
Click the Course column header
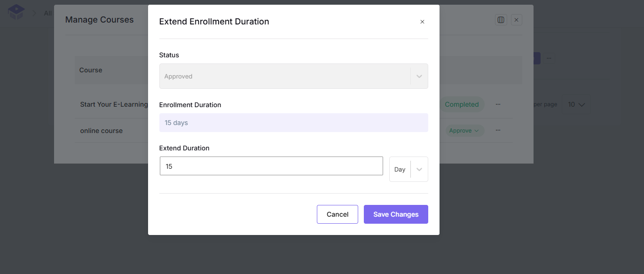91,70
